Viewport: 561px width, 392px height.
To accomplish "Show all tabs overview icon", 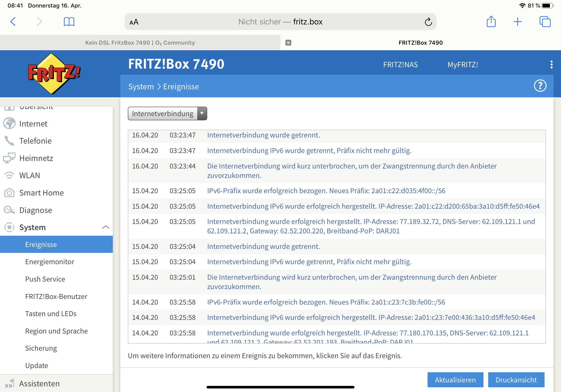I will 545,22.
